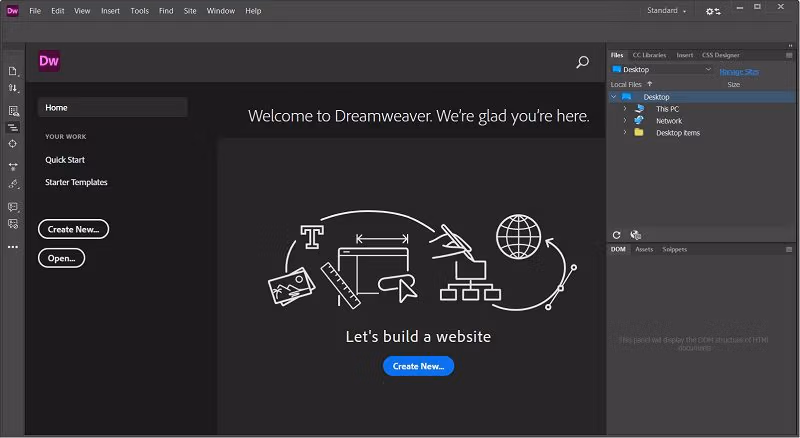This screenshot has width=800, height=438.
Task: Switch to the Assets tab
Action: click(644, 250)
